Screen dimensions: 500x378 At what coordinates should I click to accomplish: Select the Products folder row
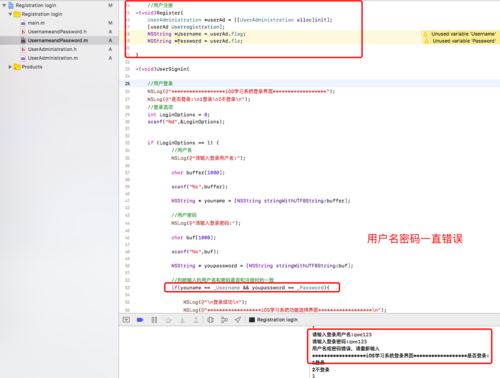click(x=59, y=67)
